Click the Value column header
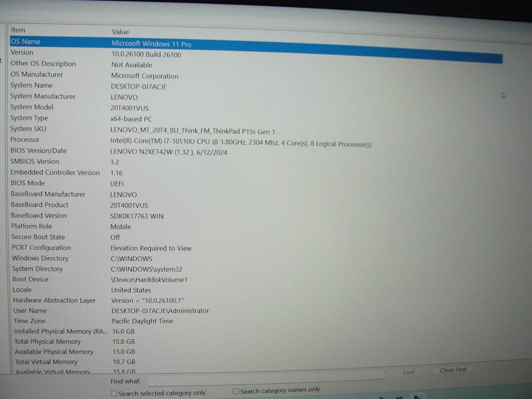 pyautogui.click(x=120, y=32)
